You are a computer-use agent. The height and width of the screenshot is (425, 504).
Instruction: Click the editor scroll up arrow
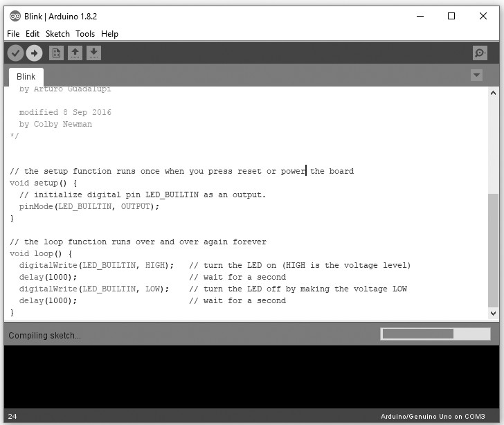coord(493,93)
